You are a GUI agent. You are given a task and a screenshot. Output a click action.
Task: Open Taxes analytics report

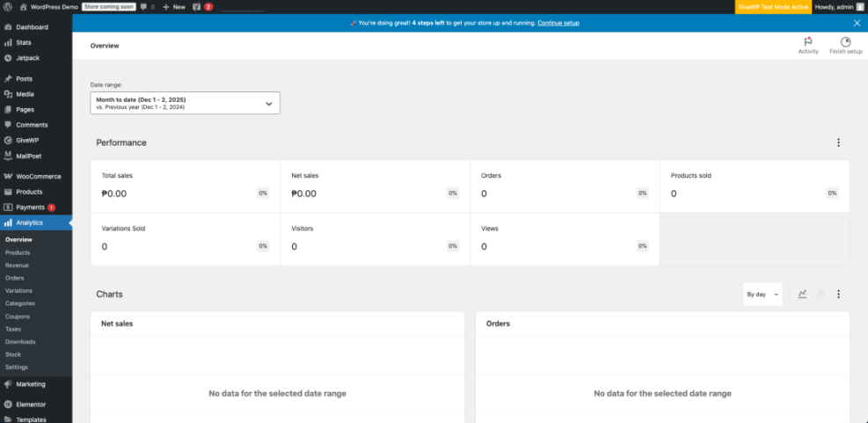coord(12,329)
